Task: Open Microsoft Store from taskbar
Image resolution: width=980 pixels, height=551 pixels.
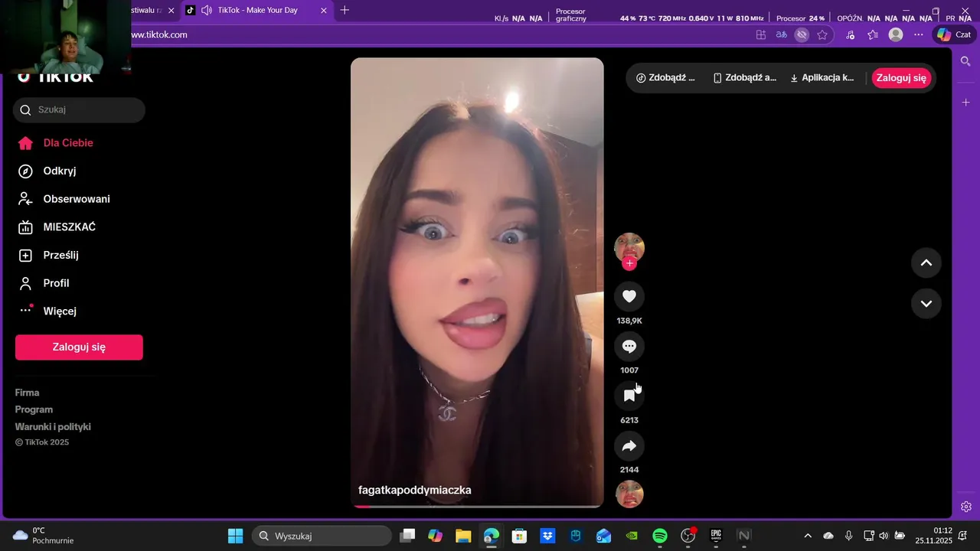Action: tap(519, 536)
